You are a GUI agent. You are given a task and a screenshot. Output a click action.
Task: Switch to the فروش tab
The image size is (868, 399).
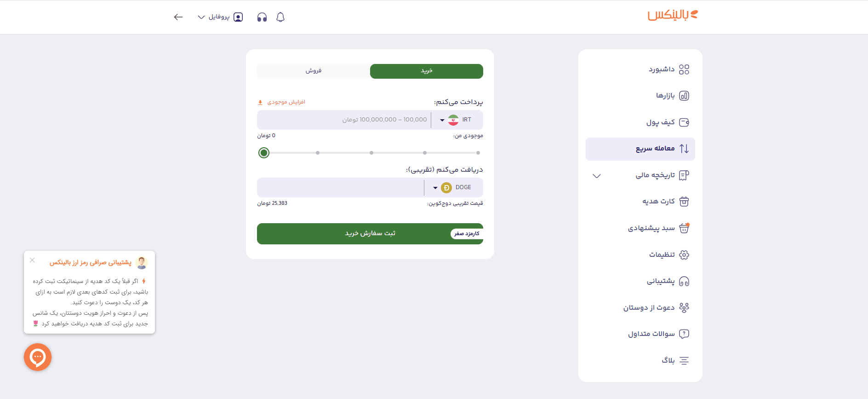click(313, 71)
